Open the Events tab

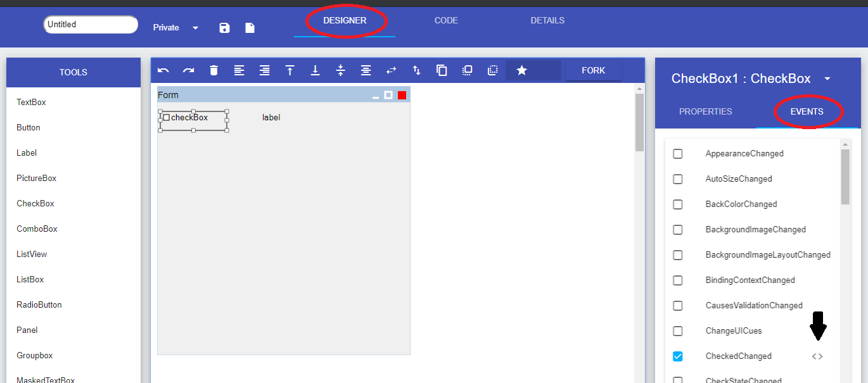[x=807, y=111]
